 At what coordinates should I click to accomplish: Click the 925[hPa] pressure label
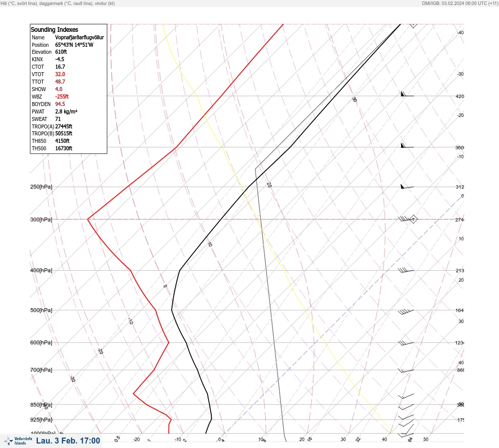click(41, 420)
